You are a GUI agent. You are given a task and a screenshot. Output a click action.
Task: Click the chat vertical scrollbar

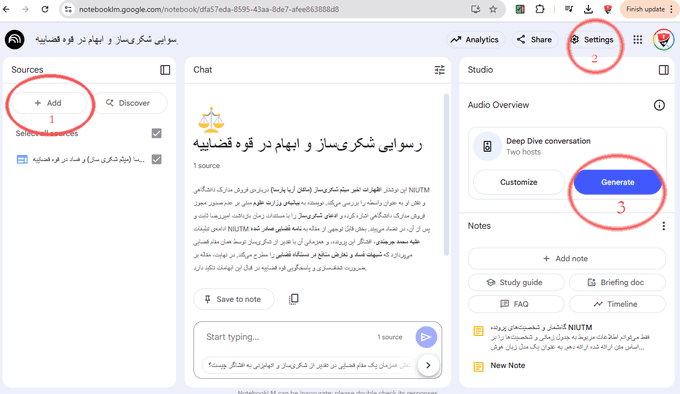pos(446,175)
